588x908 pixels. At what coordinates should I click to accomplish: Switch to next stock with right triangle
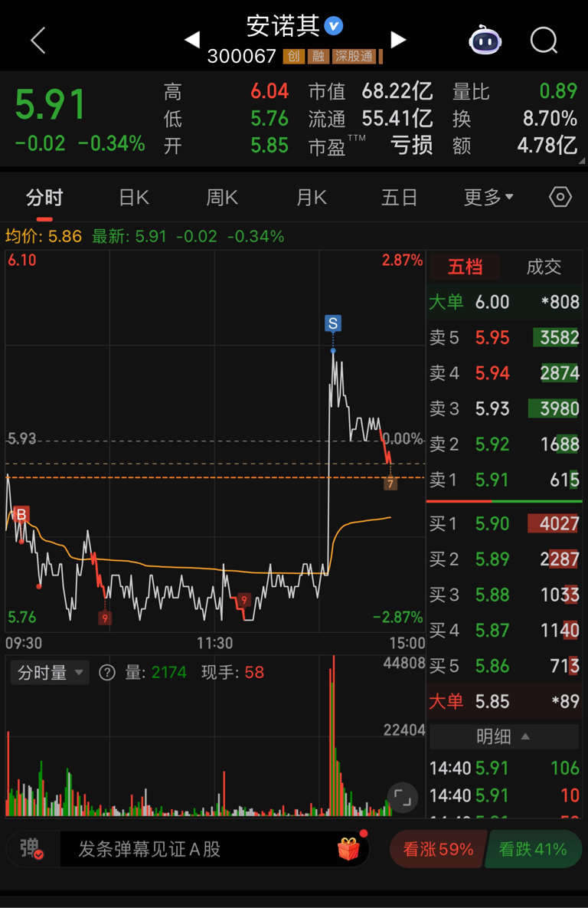[398, 39]
